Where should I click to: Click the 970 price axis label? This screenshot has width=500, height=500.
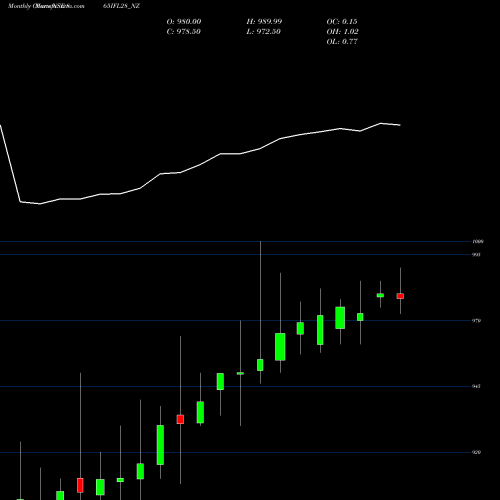476,320
